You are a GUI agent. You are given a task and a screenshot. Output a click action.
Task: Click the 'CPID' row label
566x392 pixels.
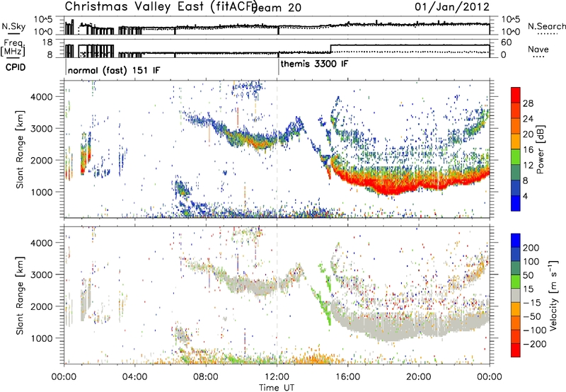tap(16, 67)
